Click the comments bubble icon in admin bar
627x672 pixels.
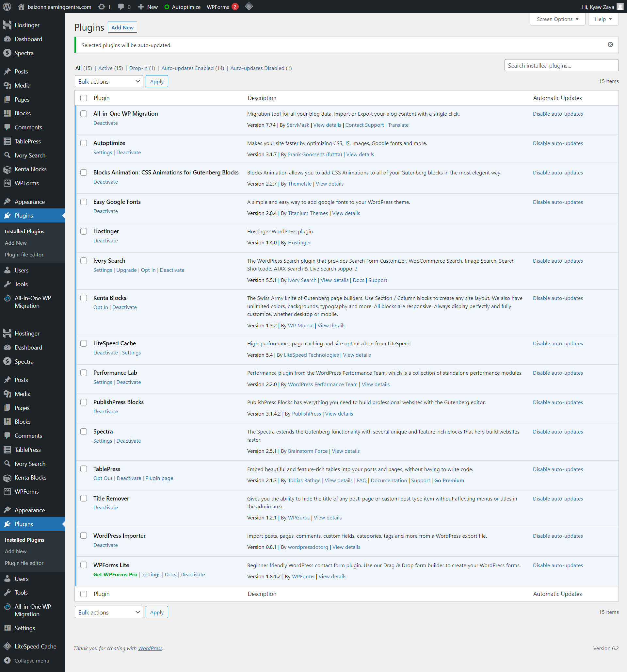[x=121, y=7]
